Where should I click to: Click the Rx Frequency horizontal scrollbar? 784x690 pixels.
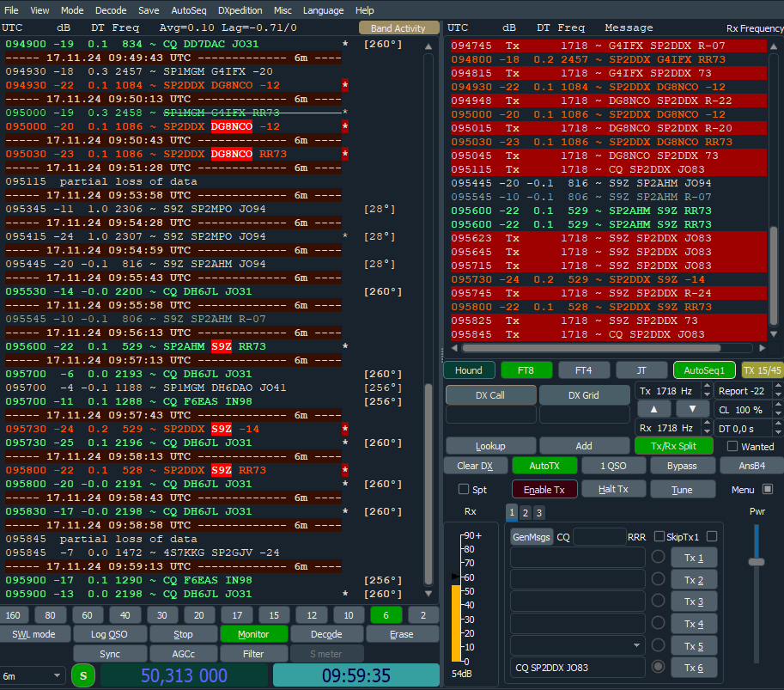pyautogui.click(x=609, y=348)
